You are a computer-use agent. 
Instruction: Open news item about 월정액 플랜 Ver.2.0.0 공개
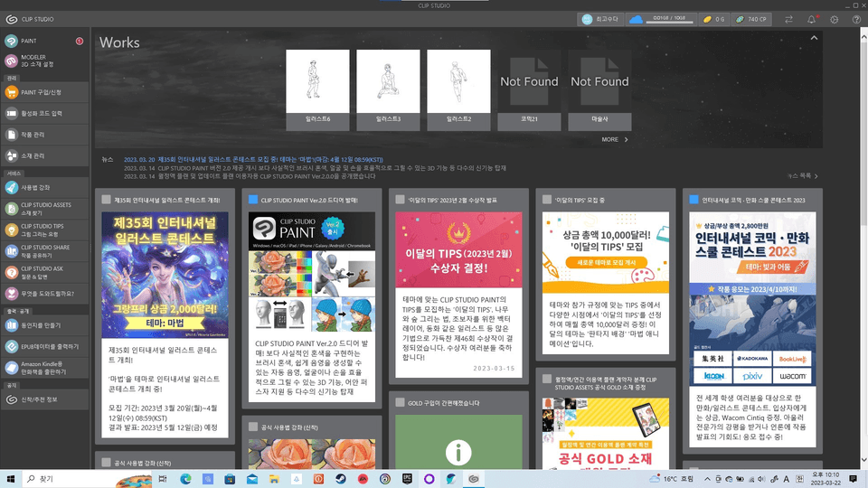250,176
